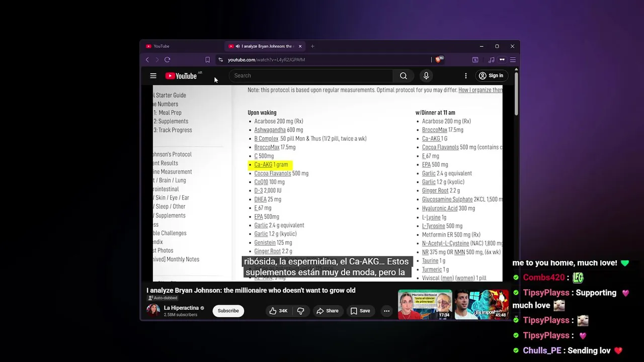Open La Hiperactina channel avatar
Image resolution: width=644 pixels, height=362 pixels.
[x=153, y=310]
